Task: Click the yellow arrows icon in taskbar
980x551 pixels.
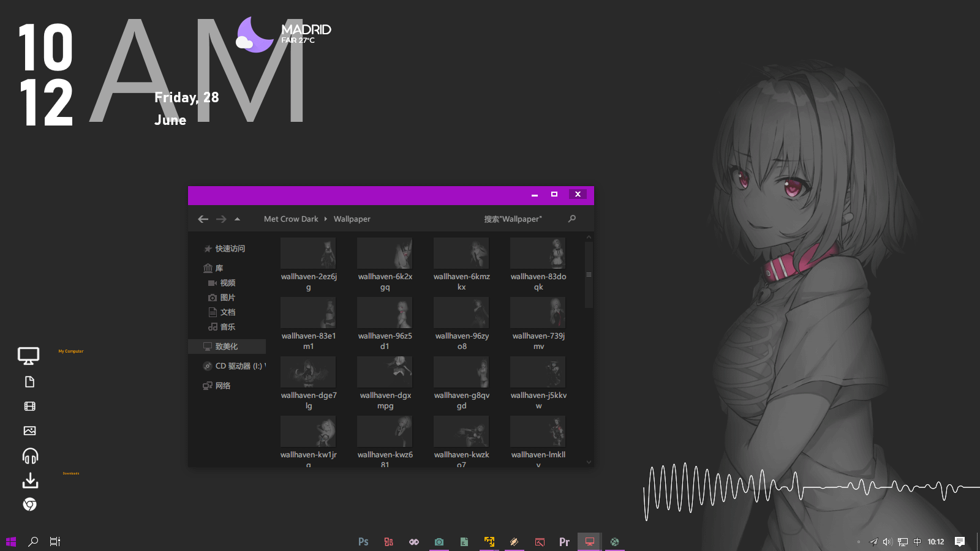Action: pyautogui.click(x=489, y=542)
